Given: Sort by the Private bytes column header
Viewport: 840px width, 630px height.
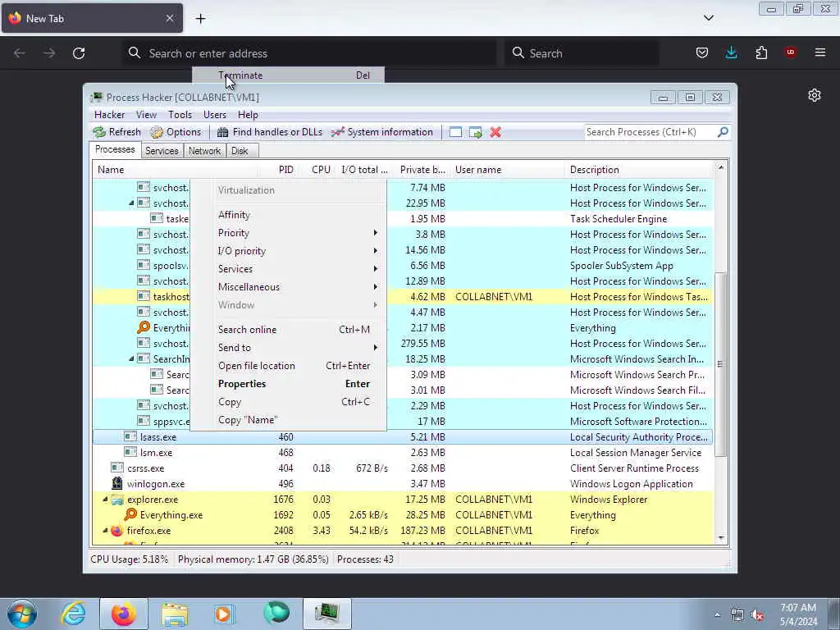Looking at the screenshot, I should point(422,170).
